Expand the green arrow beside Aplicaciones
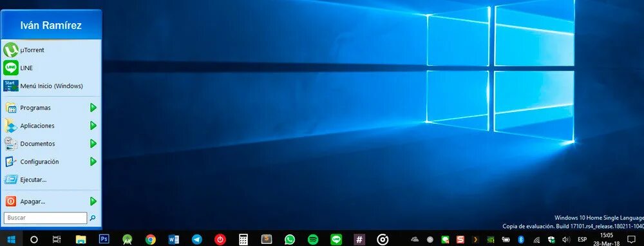This screenshot has width=644, height=246. coord(93,126)
